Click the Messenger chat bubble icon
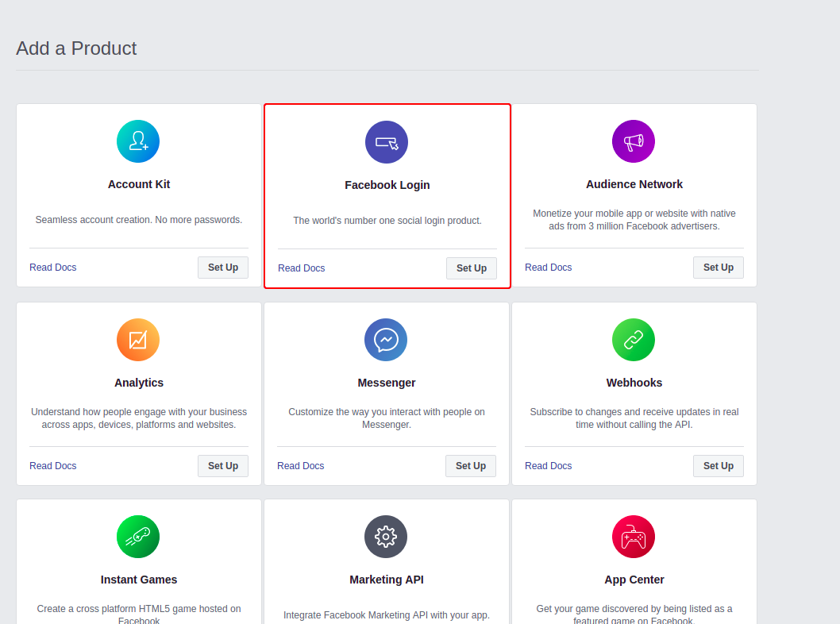This screenshot has height=624, width=840. (386, 340)
